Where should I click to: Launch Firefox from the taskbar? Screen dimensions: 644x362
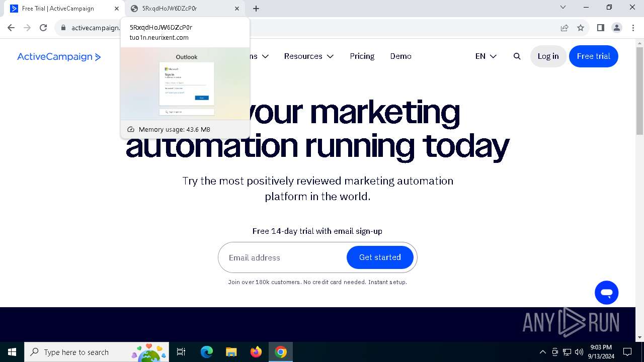(256, 352)
